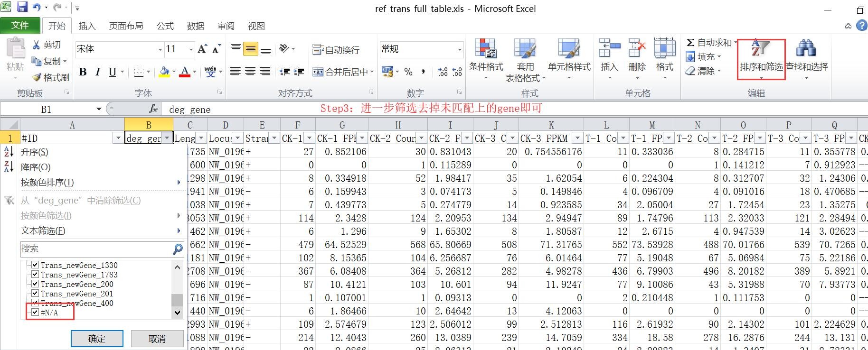This screenshot has width=868, height=350.
Task: Open the font name dropdown (宋体)
Action: 160,49
